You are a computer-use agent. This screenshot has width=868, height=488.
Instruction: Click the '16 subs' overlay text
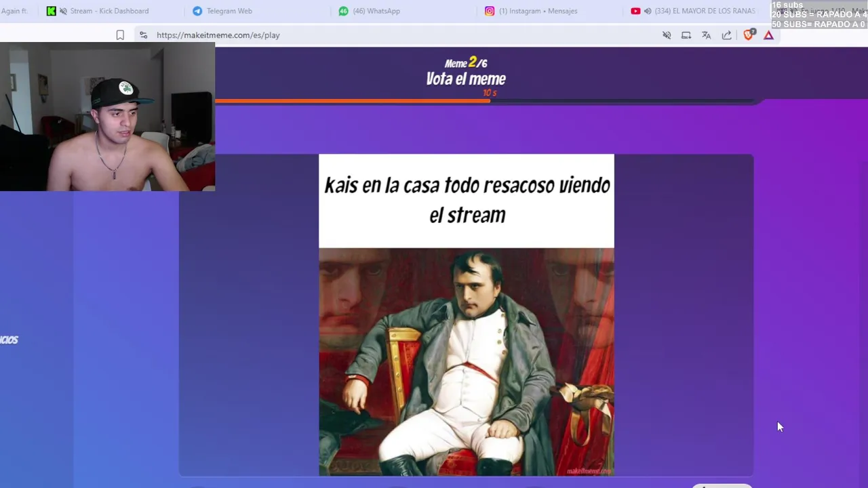(787, 5)
